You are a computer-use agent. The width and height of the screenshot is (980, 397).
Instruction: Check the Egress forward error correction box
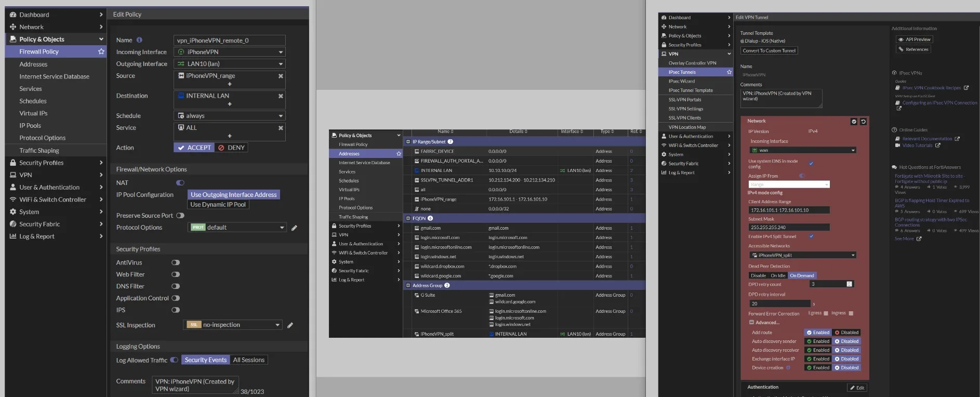click(826, 313)
